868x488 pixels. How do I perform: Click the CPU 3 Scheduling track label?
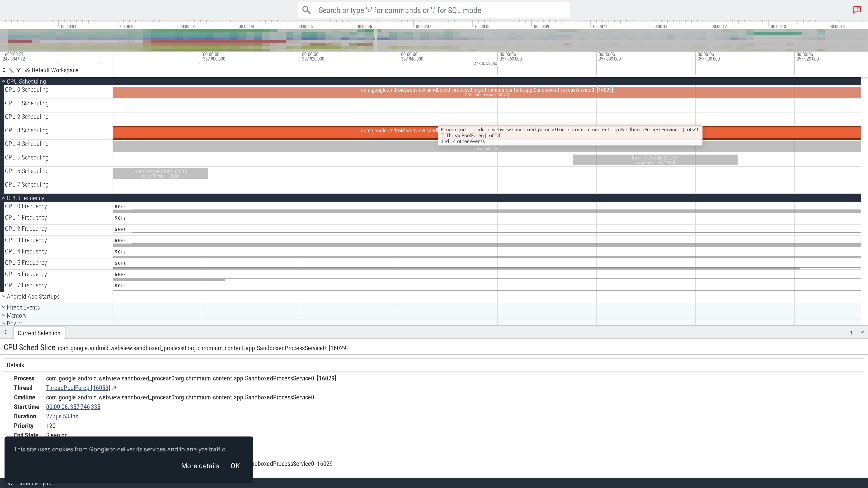pyautogui.click(x=27, y=130)
